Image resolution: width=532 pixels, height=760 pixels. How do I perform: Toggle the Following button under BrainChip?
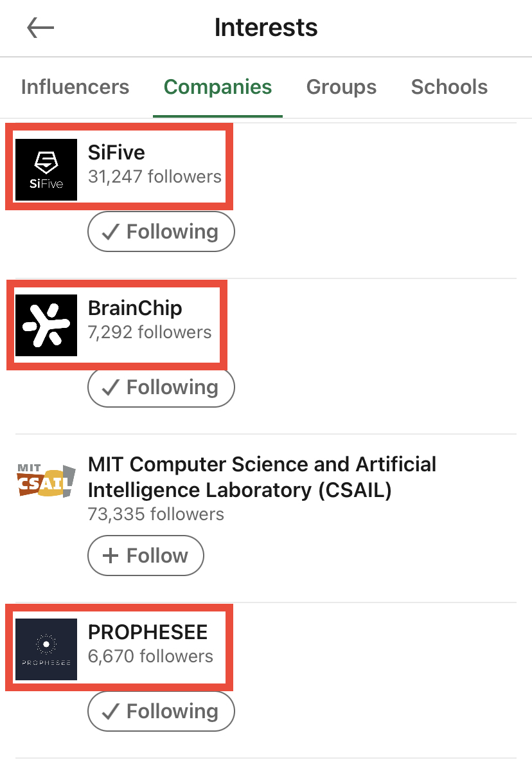click(161, 387)
